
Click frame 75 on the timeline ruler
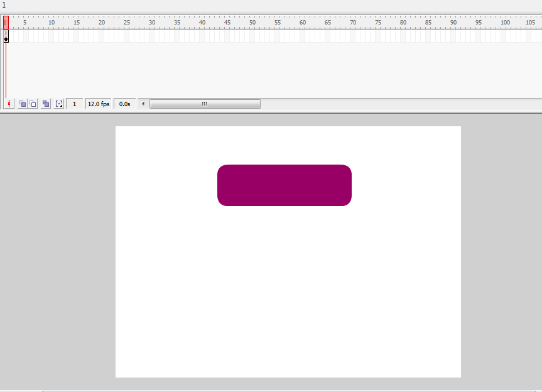tap(378, 23)
